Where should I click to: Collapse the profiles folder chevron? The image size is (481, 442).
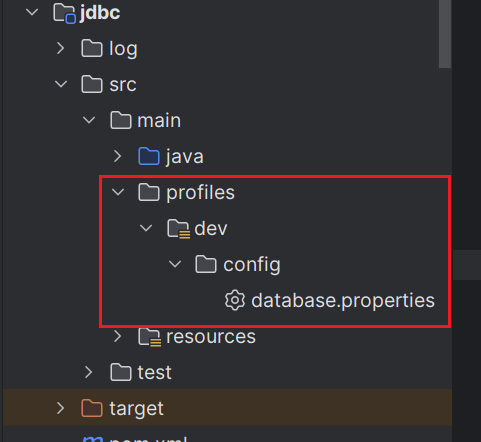[118, 192]
